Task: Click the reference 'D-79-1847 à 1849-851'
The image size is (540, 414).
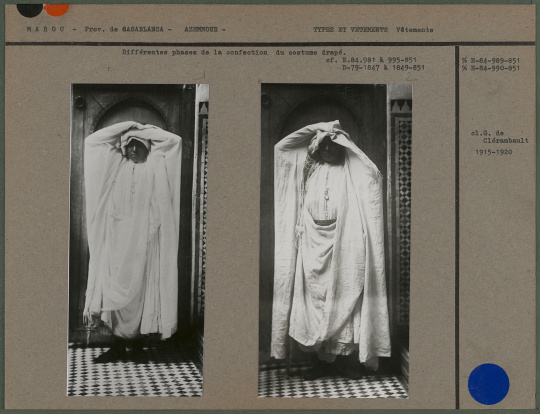Action: pyautogui.click(x=383, y=68)
